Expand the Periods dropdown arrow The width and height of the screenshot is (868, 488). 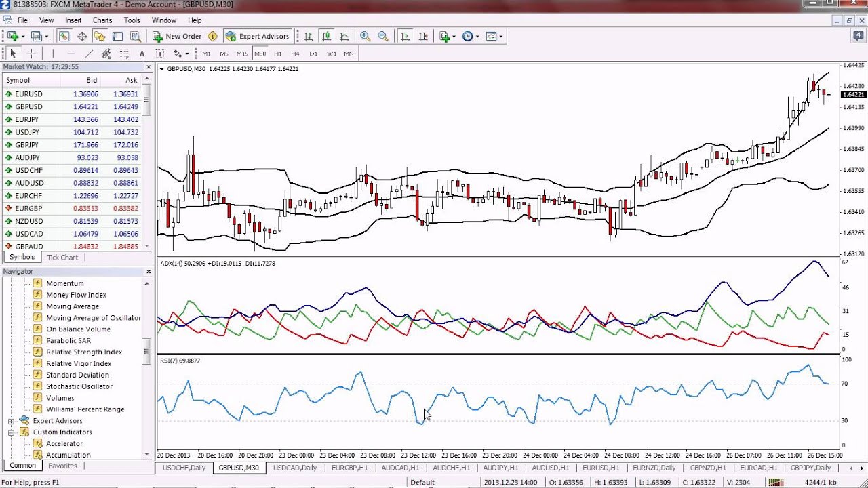(477, 37)
